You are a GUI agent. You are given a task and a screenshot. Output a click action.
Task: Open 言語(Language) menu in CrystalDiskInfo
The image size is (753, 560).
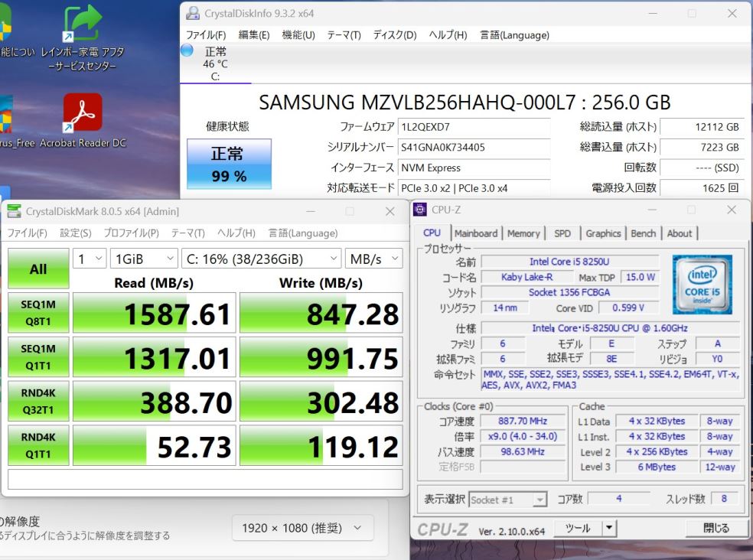[x=514, y=35]
